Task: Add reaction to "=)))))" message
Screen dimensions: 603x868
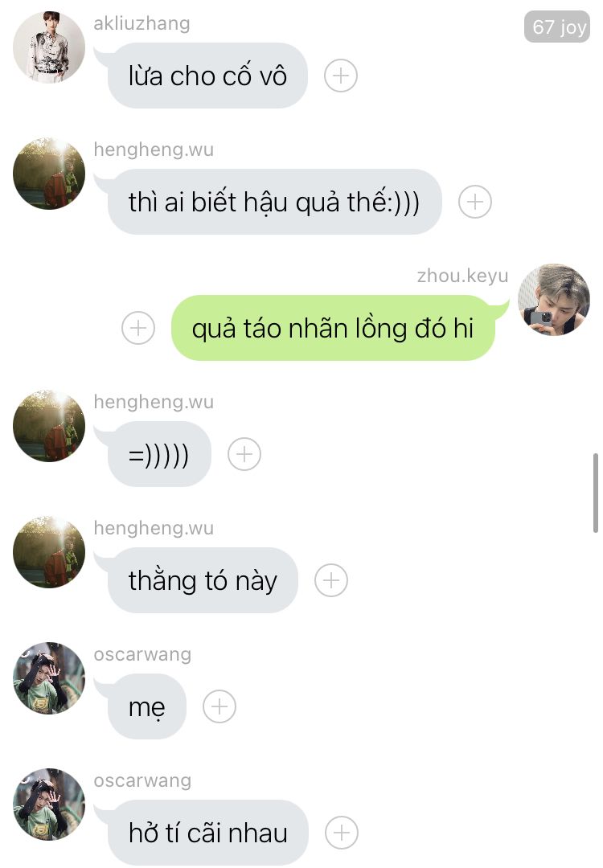Action: click(244, 454)
